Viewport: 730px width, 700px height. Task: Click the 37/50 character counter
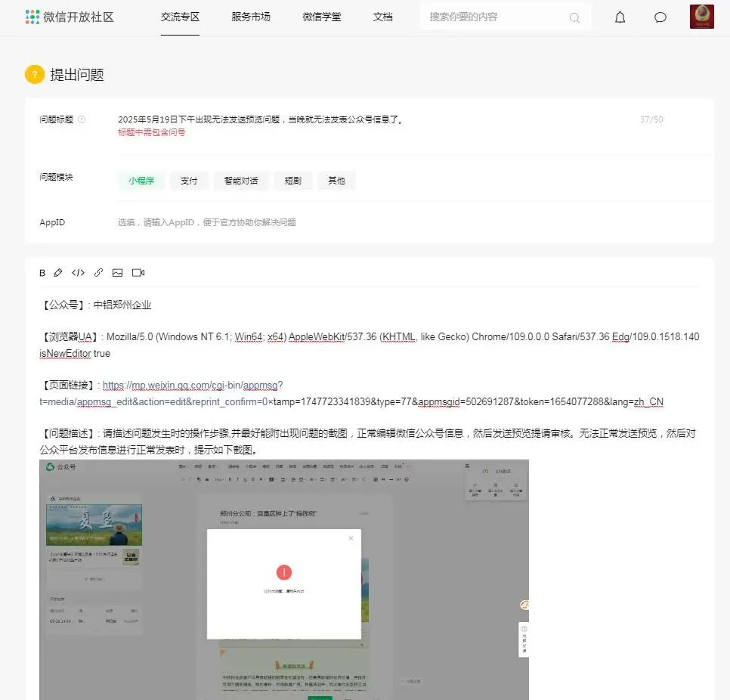pos(651,119)
